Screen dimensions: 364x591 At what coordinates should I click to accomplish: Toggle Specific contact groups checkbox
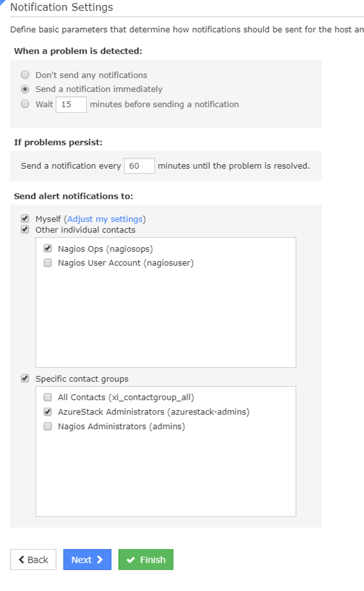pos(25,379)
